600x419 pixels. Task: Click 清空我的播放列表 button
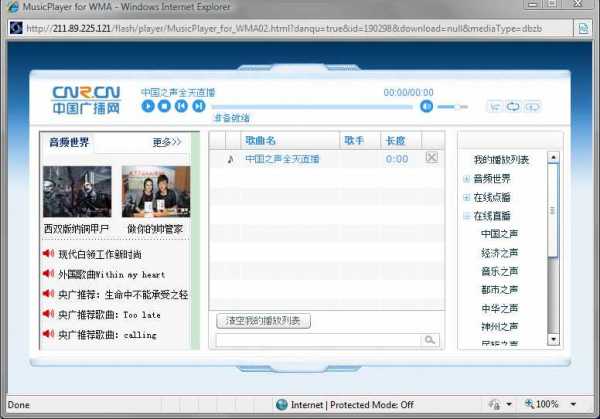click(263, 321)
